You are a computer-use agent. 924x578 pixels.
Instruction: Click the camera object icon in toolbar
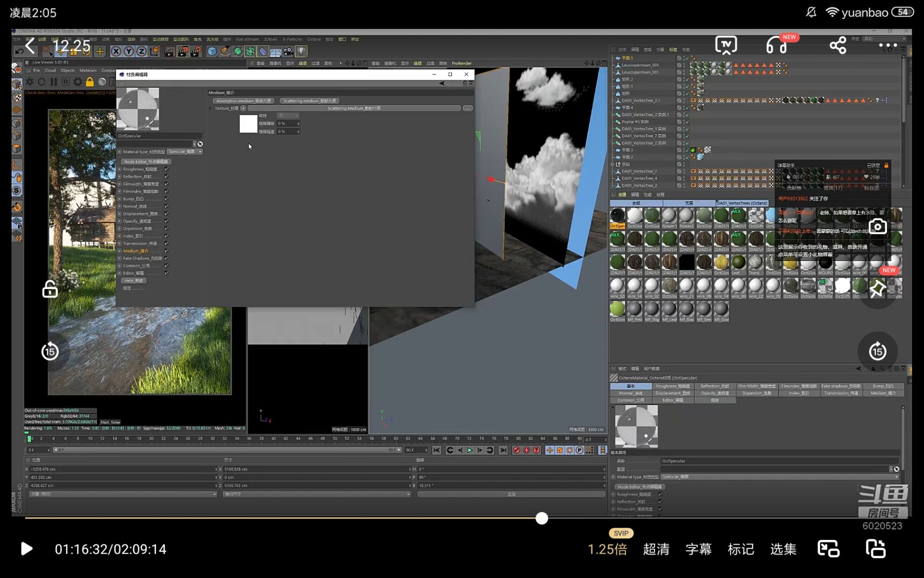288,51
